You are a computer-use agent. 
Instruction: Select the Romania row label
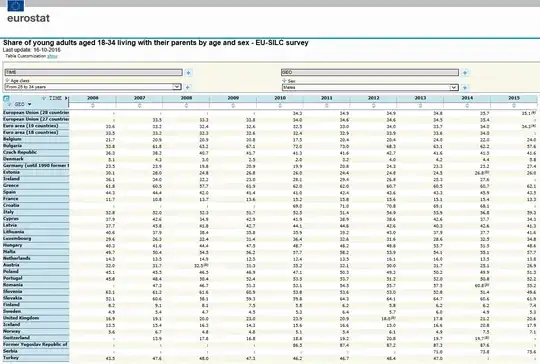[x=13, y=285]
